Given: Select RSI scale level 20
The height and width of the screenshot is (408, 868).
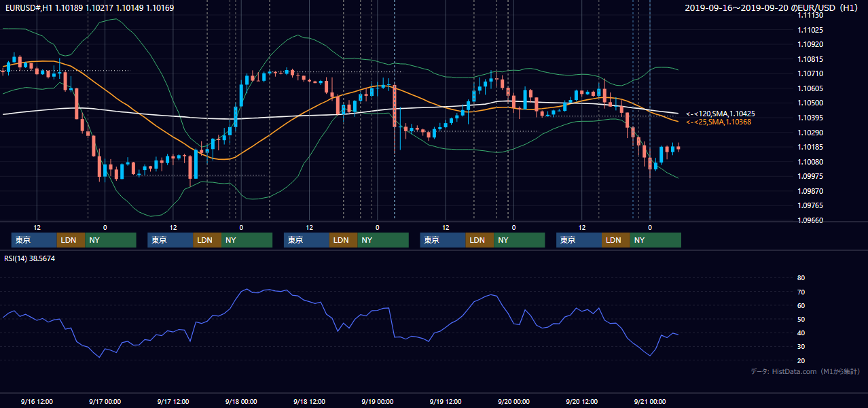Looking at the screenshot, I should (801, 360).
